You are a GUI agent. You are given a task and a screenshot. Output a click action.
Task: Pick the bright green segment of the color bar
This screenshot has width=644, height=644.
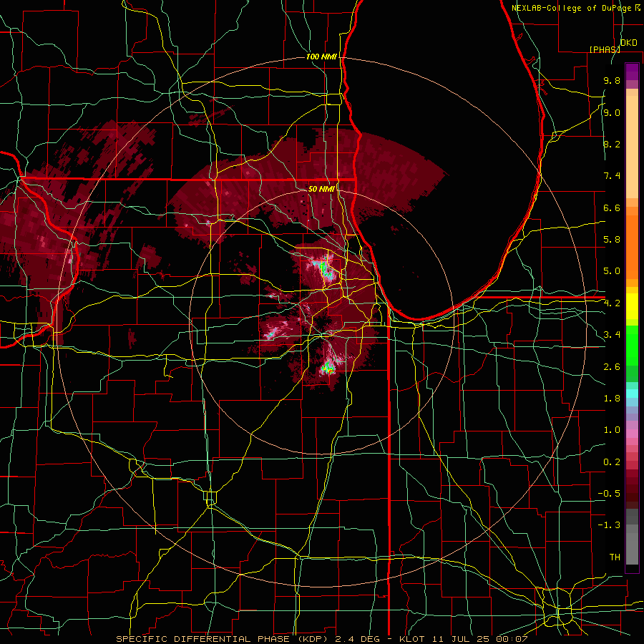632,345
